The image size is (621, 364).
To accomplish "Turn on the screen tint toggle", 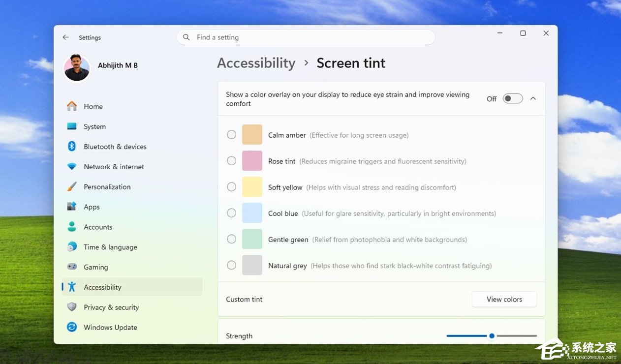I will pos(512,99).
